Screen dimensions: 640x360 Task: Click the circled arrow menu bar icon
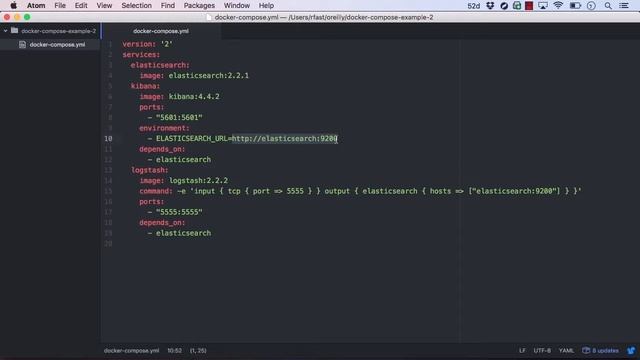[591, 6]
